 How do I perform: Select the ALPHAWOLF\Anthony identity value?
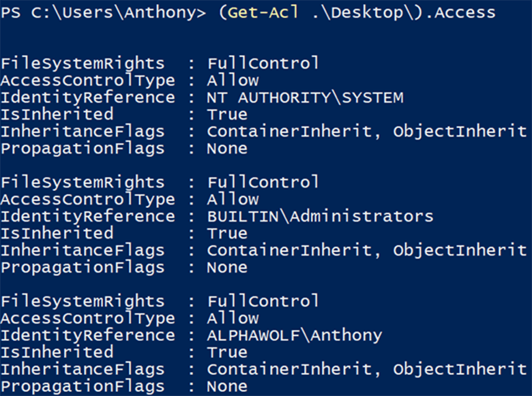click(295, 335)
